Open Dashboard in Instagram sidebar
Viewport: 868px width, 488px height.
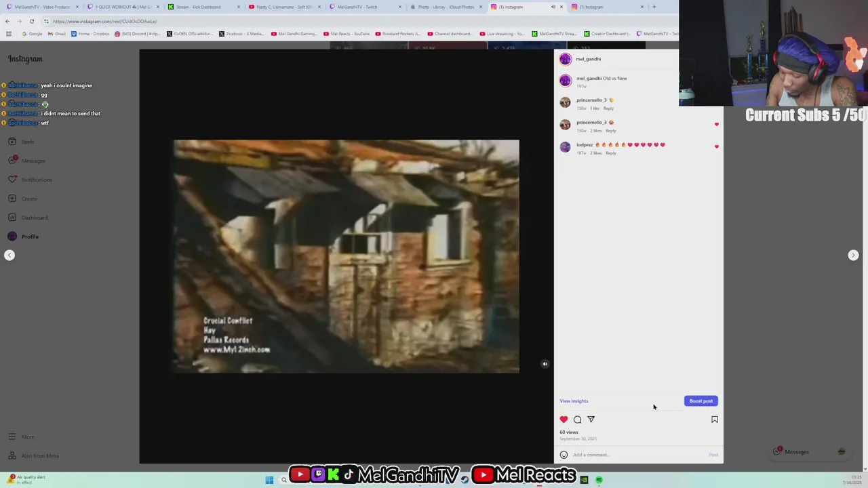pos(28,218)
